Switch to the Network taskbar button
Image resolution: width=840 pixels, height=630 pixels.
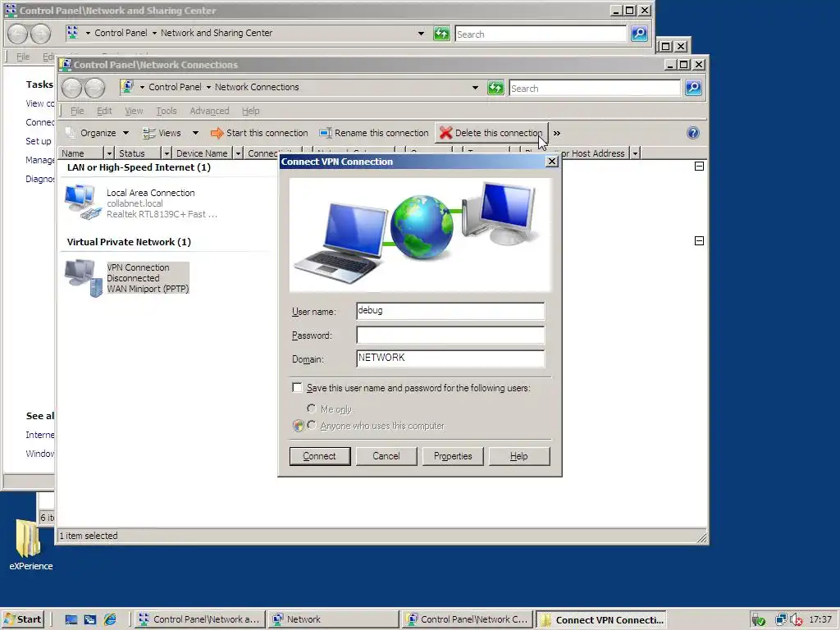333,619
